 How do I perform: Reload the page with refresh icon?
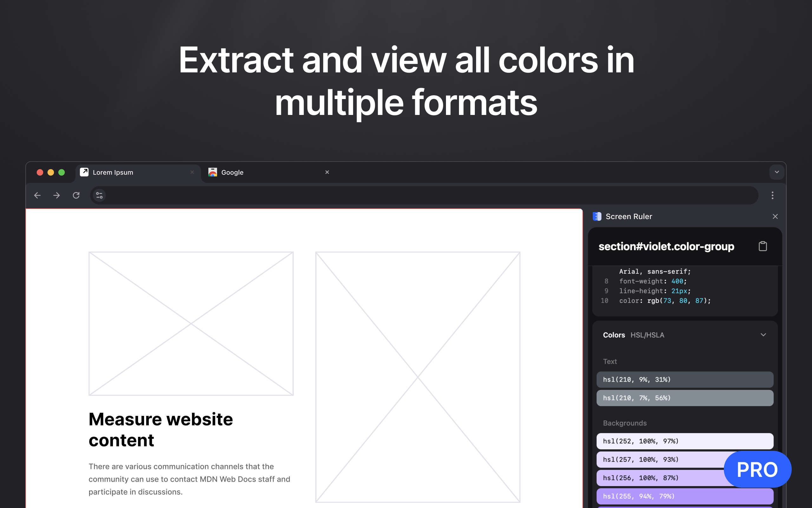(76, 195)
